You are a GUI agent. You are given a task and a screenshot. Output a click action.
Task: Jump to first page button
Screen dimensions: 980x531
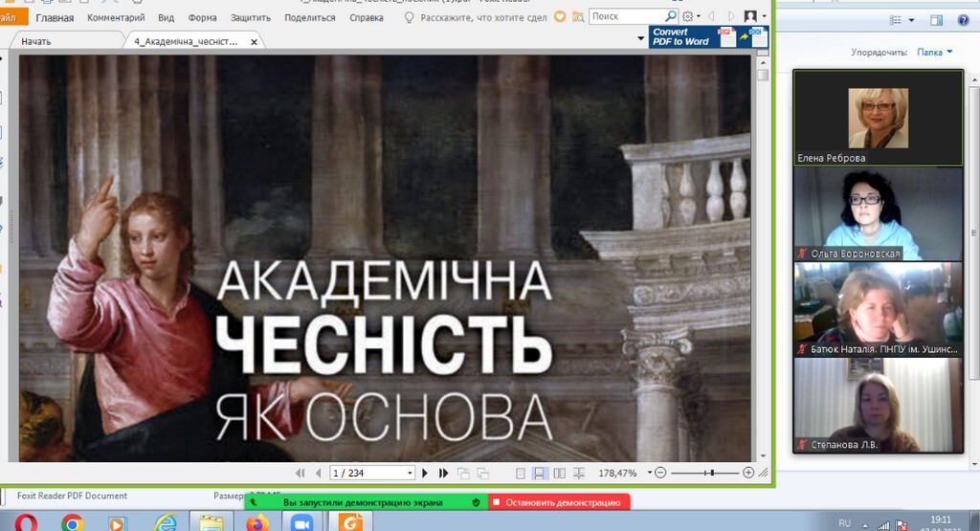pos(300,473)
